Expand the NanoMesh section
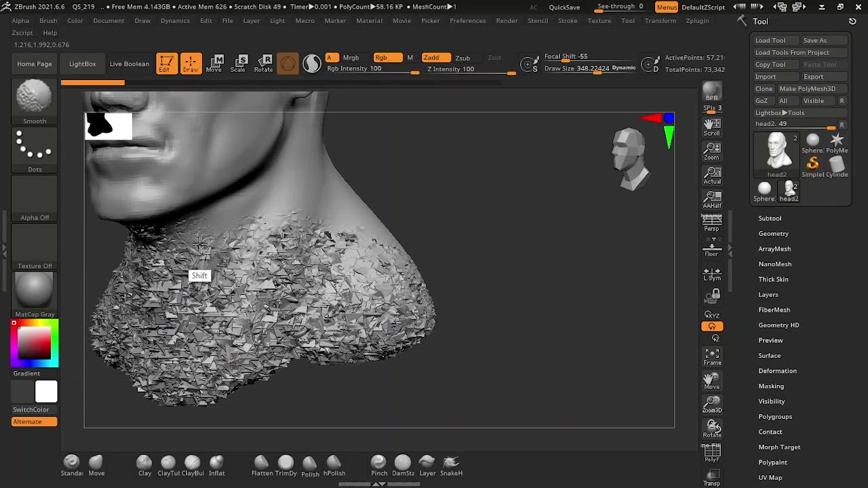868x488 pixels. pyautogui.click(x=774, y=264)
